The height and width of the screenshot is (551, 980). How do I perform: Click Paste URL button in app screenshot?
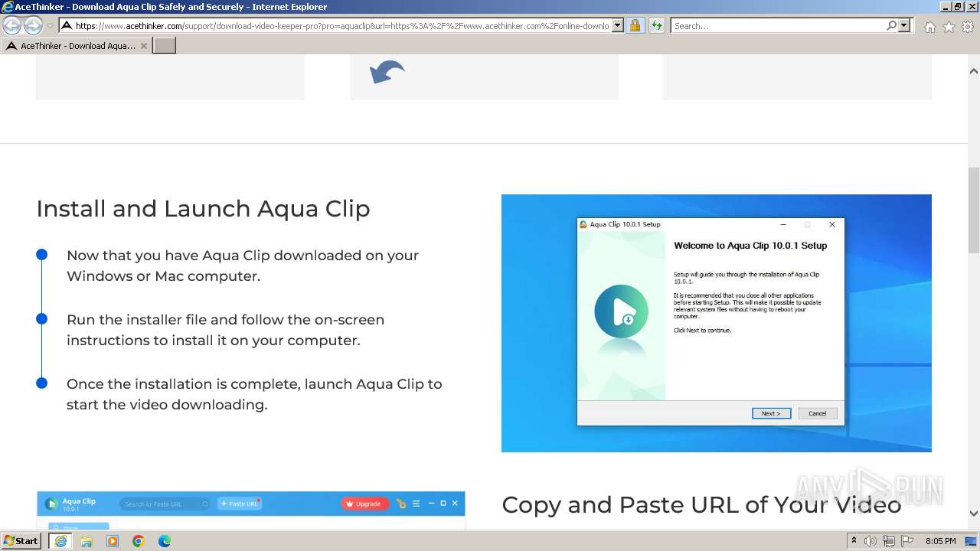[x=240, y=504]
